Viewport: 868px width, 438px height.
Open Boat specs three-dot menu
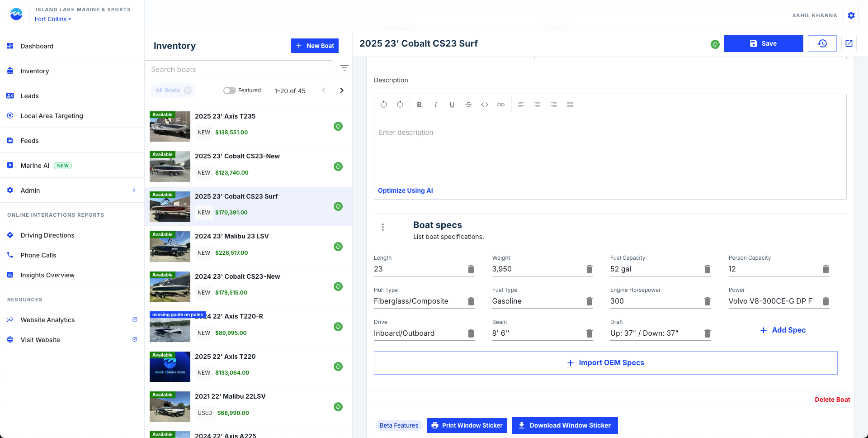(x=383, y=227)
